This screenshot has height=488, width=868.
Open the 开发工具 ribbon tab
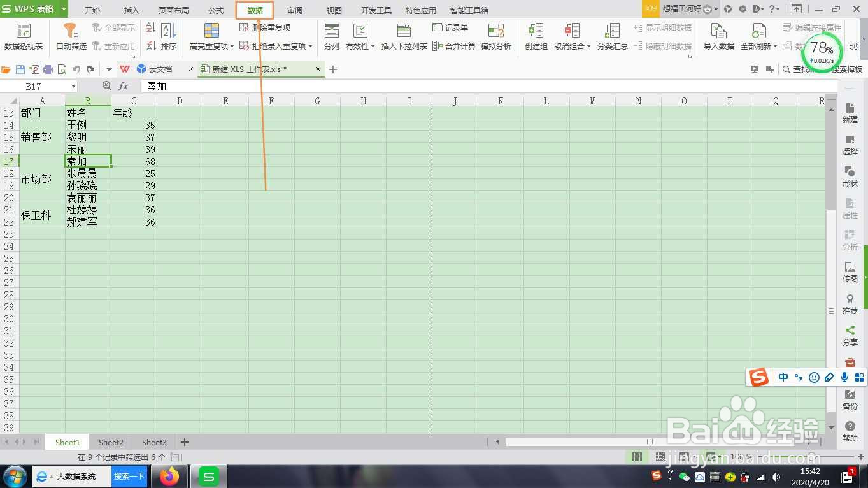pyautogui.click(x=376, y=10)
